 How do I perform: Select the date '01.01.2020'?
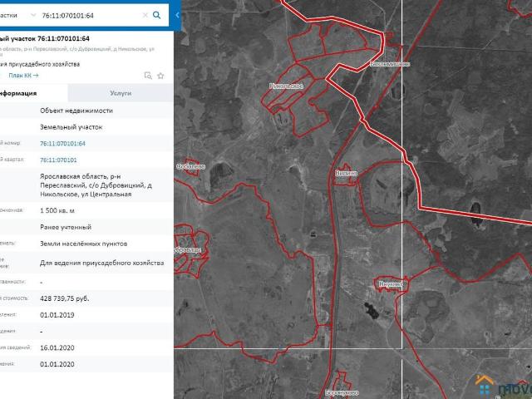tap(57, 364)
